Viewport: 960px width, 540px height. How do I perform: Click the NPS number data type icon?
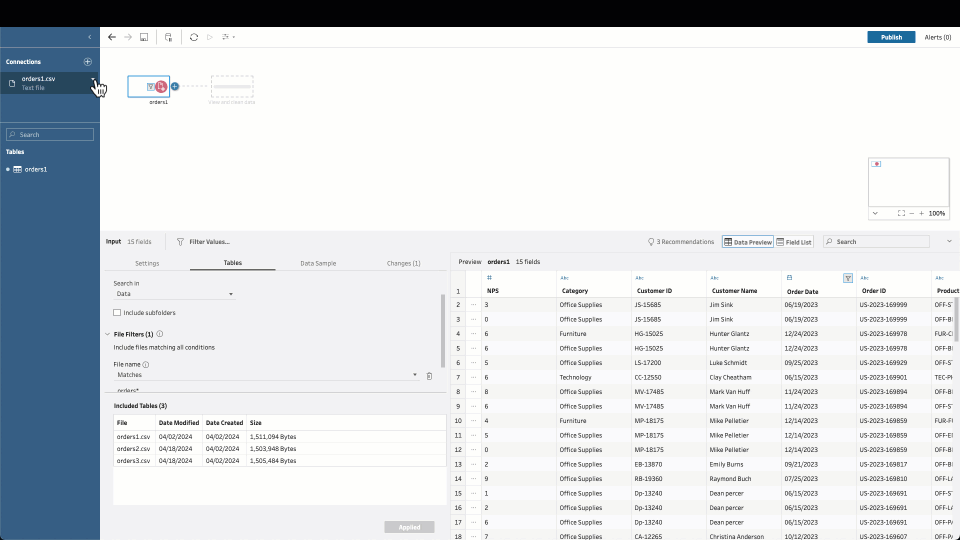489,278
